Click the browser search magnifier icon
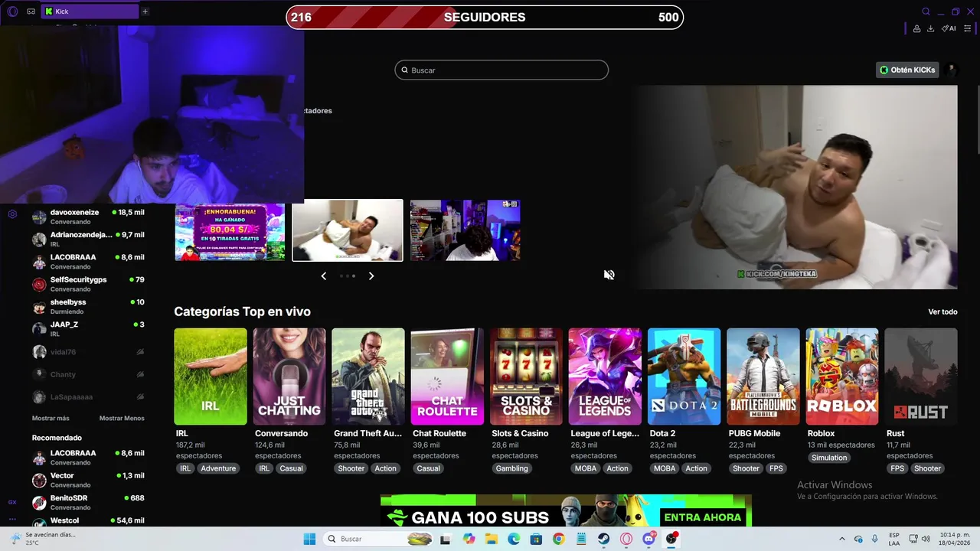Screen dimensions: 980x551 click(x=926, y=11)
